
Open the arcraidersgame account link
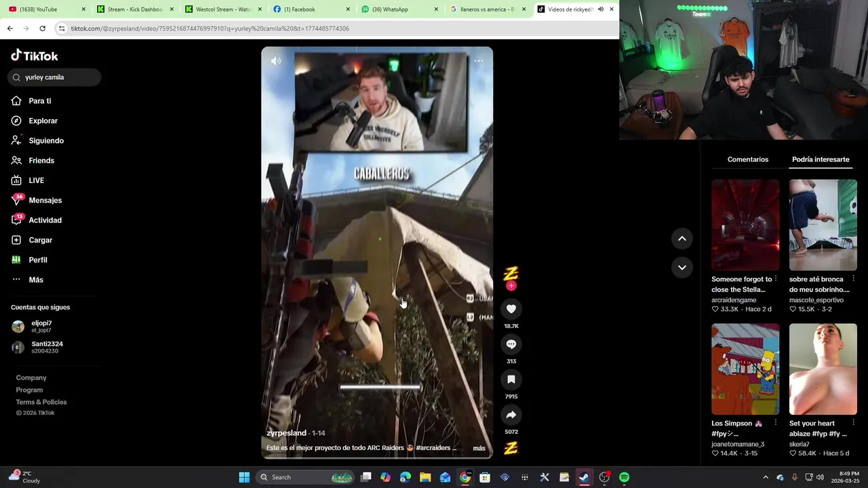(734, 300)
